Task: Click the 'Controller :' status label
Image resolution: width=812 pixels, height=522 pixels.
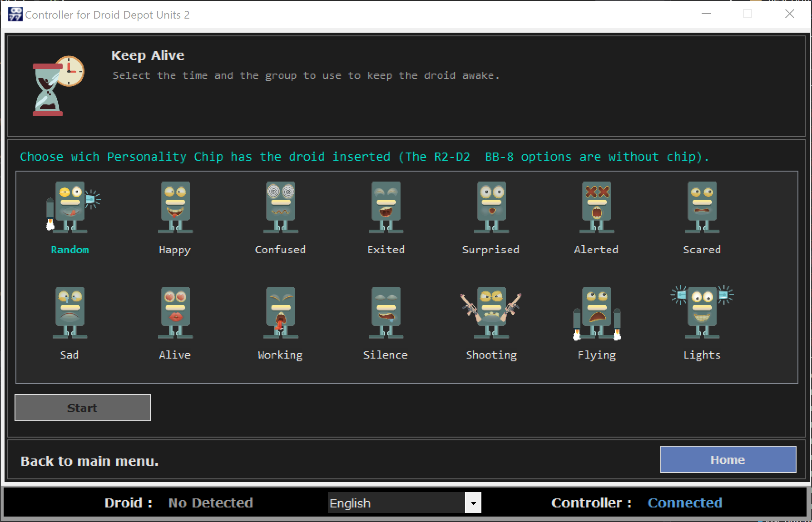Action: tap(592, 502)
